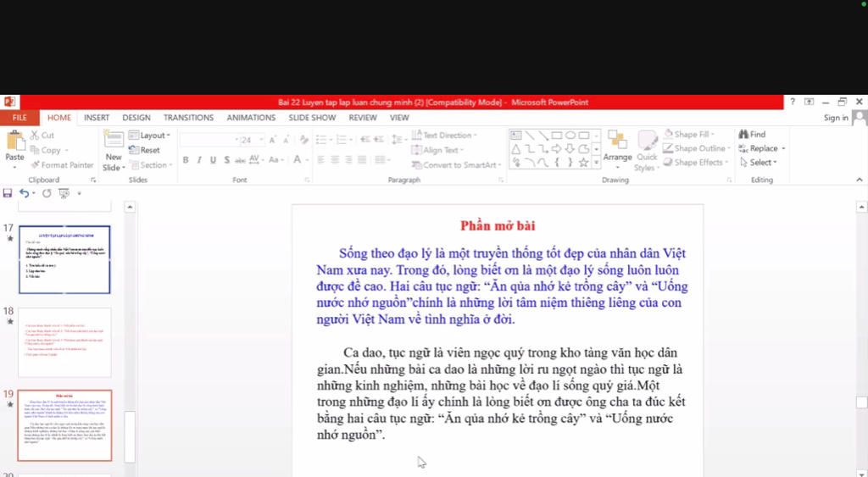Open the Section dropdown

point(151,165)
